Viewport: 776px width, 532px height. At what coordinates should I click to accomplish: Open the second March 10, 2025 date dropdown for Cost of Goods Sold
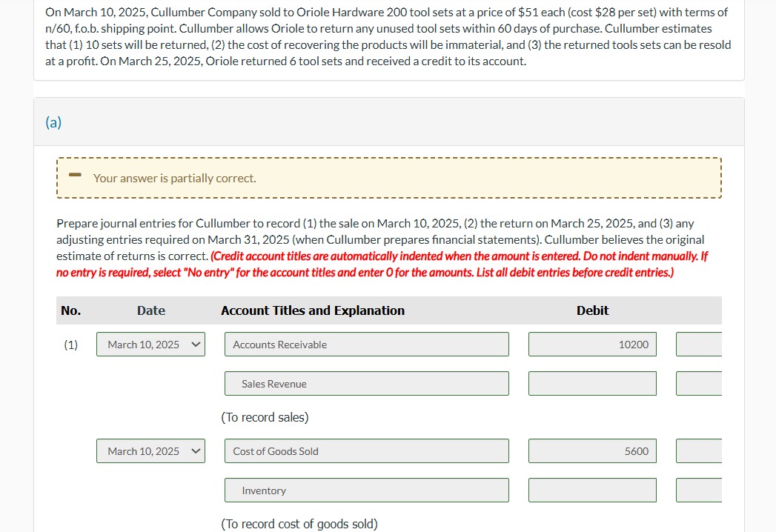click(x=150, y=451)
